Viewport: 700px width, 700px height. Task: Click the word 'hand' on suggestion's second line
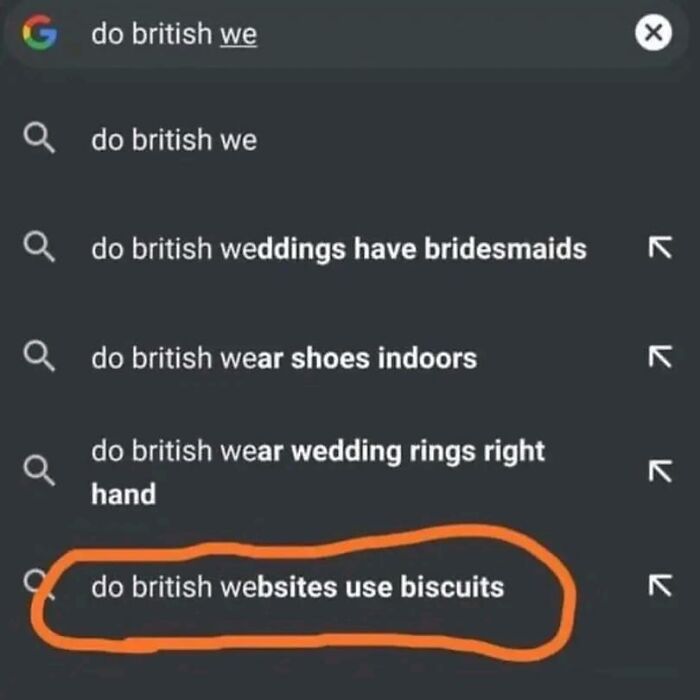(124, 494)
